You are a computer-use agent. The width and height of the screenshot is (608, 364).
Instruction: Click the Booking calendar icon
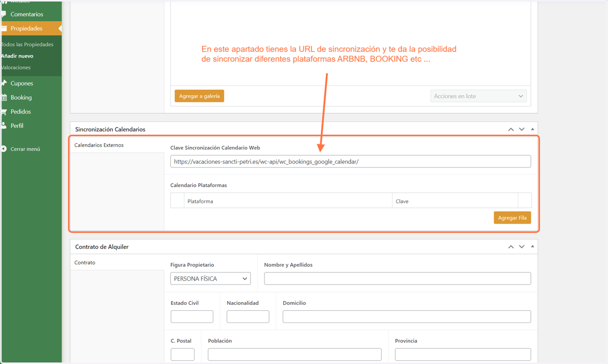(x=4, y=97)
